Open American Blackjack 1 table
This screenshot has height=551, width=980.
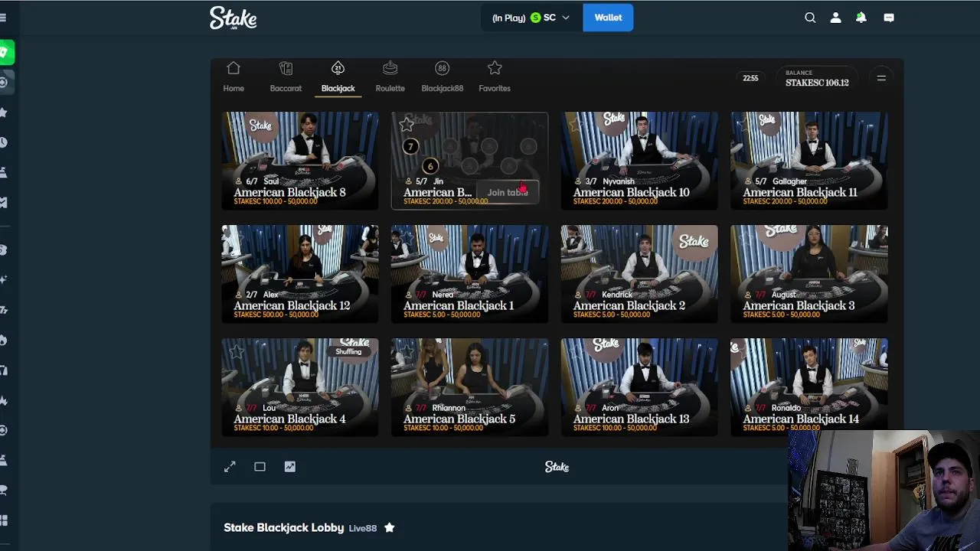(469, 273)
